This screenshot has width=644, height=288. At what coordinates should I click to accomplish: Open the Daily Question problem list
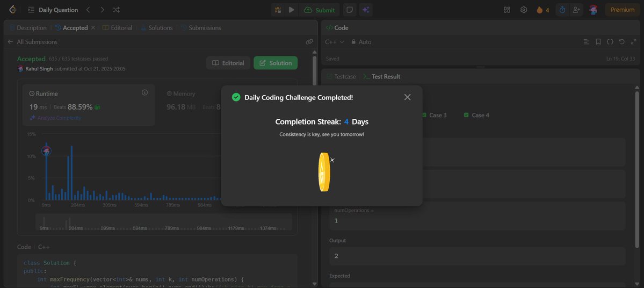point(53,10)
